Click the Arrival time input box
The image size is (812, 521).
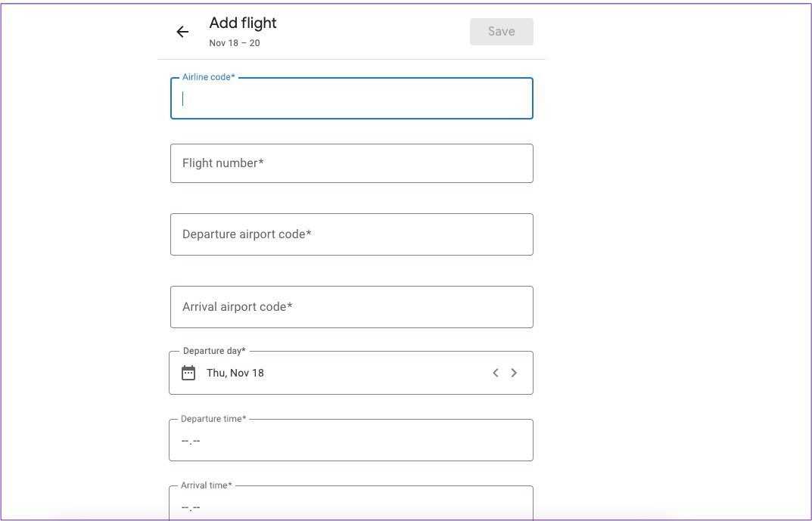point(351,505)
